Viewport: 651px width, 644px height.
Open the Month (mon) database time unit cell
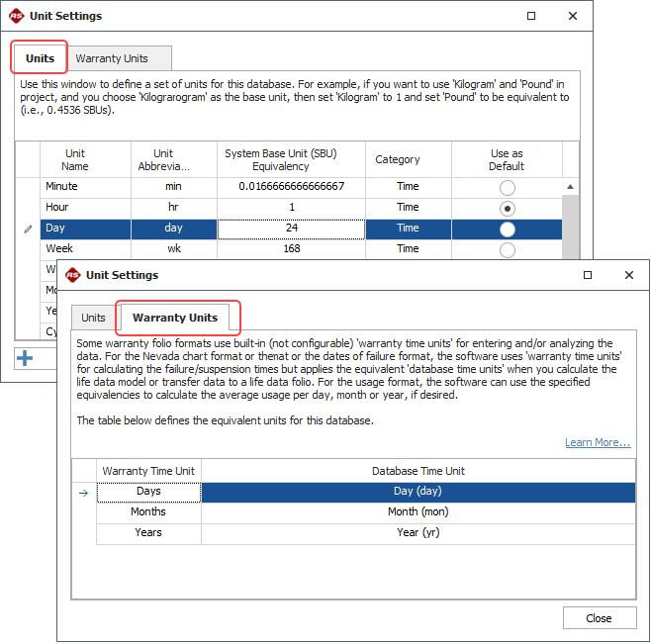416,512
